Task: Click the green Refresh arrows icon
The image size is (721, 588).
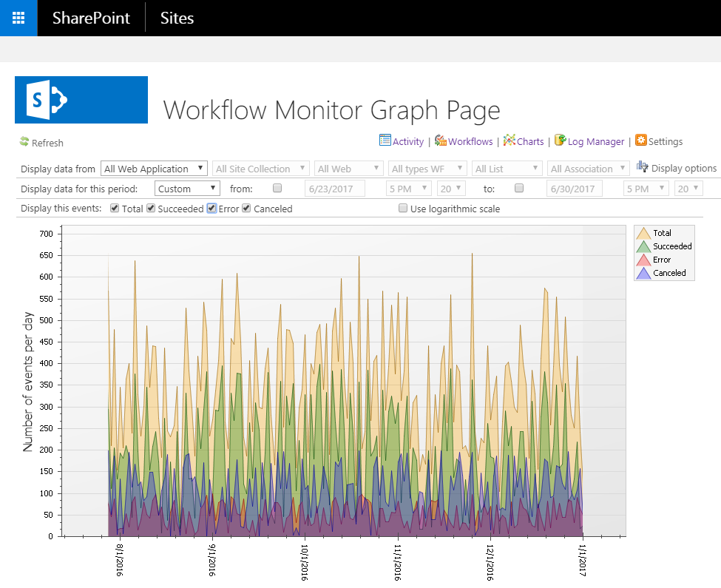Action: pyautogui.click(x=24, y=142)
